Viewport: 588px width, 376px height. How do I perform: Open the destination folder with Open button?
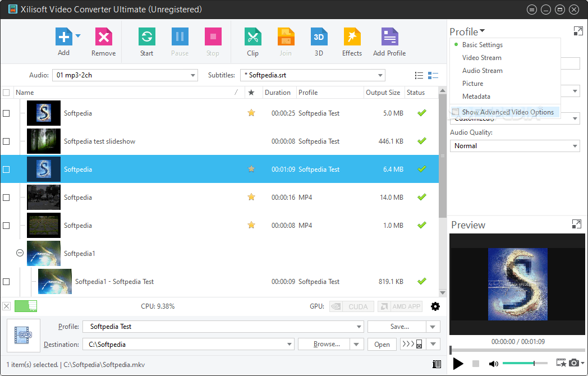(x=382, y=344)
